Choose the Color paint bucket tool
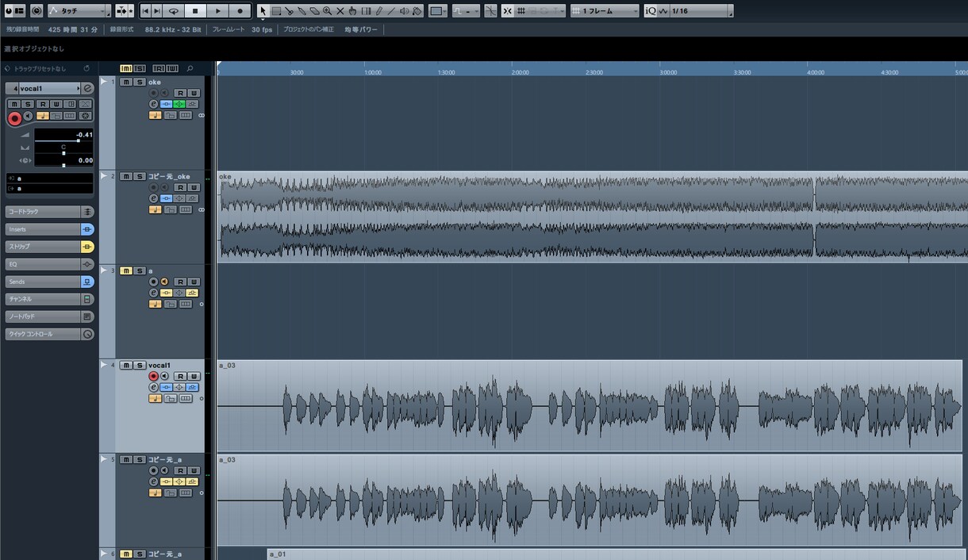968x560 pixels. coord(417,11)
